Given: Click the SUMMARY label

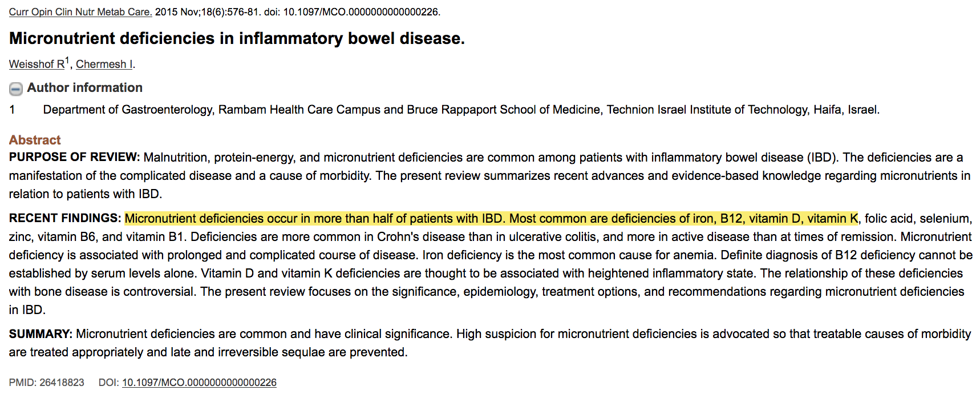Looking at the screenshot, I should [x=41, y=334].
